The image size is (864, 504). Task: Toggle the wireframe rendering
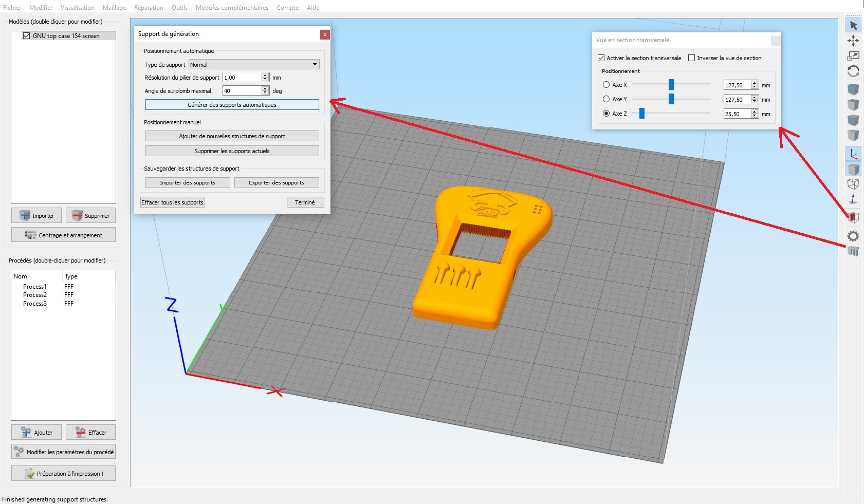pos(853,184)
